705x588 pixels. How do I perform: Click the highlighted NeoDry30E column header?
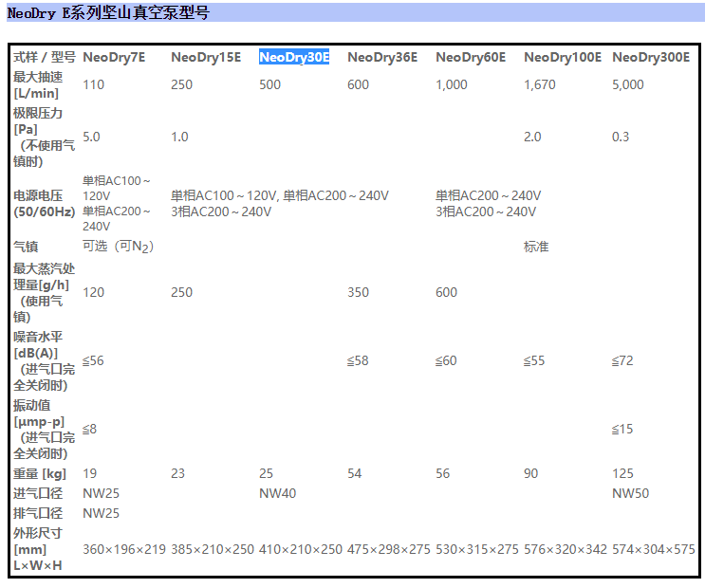tap(294, 57)
